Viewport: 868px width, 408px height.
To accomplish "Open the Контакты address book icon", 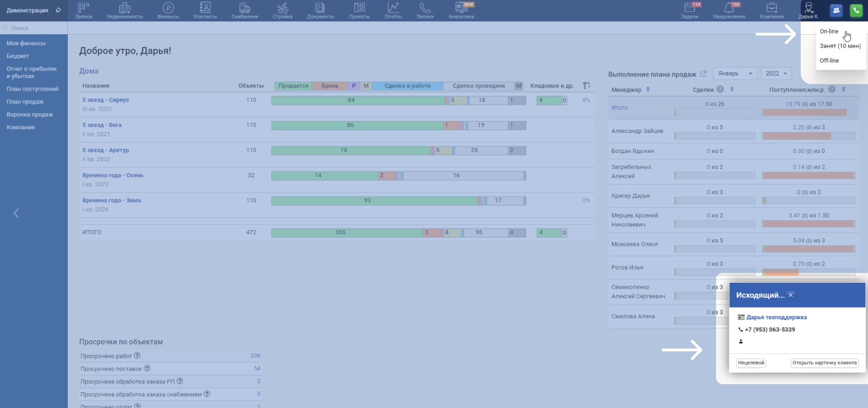I will 205,8.
